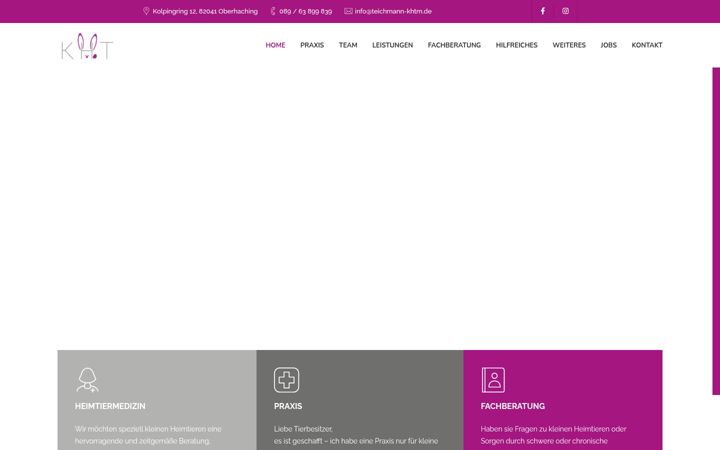Open the Instagram profile icon
The width and height of the screenshot is (720, 450).
(x=565, y=11)
